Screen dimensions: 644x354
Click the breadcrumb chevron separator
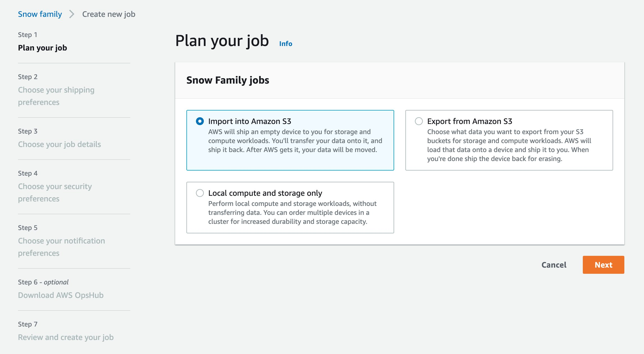click(72, 14)
